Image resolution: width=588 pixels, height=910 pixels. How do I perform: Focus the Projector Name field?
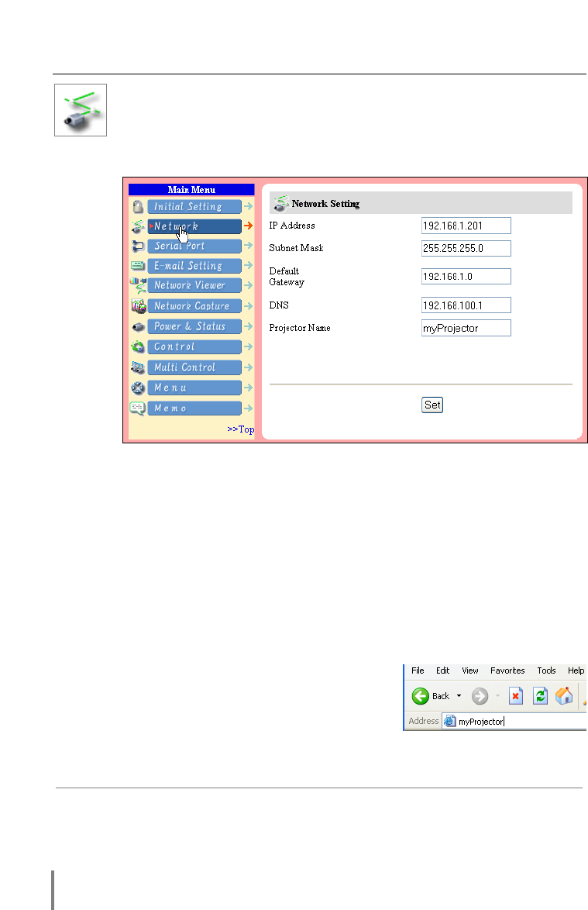coord(466,328)
